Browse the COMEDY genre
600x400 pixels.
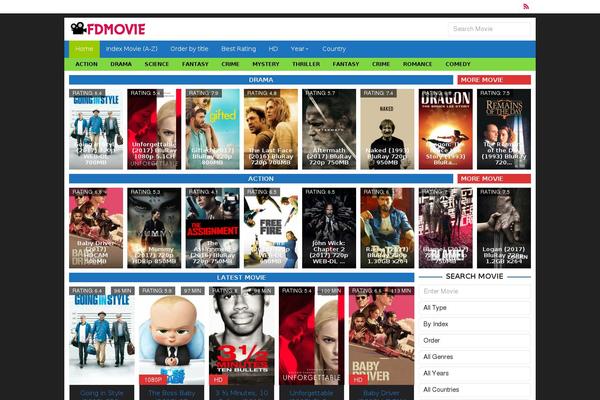pos(458,64)
